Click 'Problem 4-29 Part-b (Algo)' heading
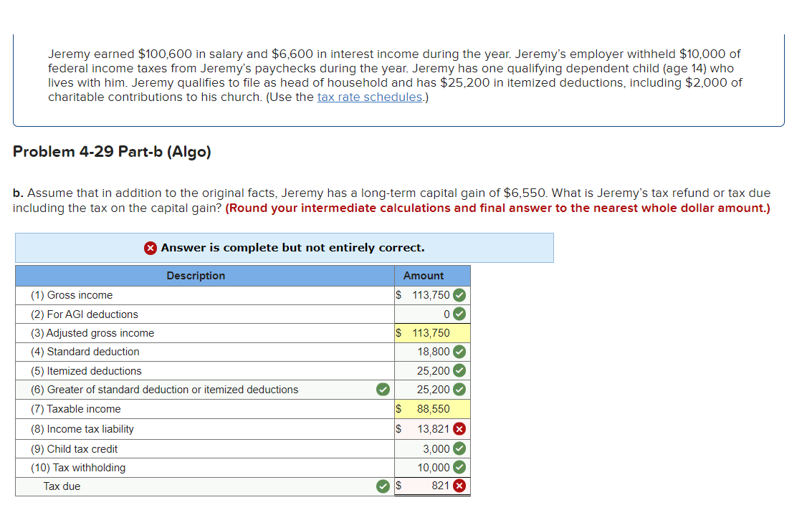Image resolution: width=812 pixels, height=510 pixels. pyautogui.click(x=112, y=152)
